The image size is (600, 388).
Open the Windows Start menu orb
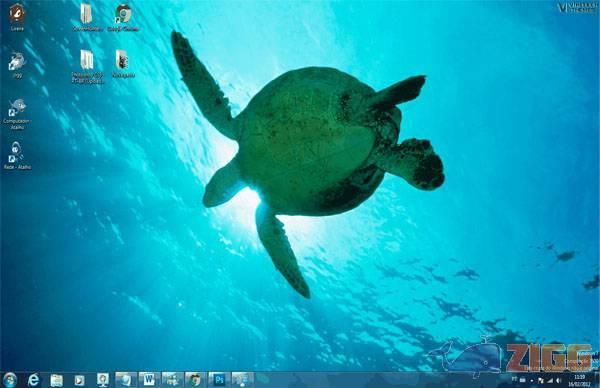click(9, 380)
